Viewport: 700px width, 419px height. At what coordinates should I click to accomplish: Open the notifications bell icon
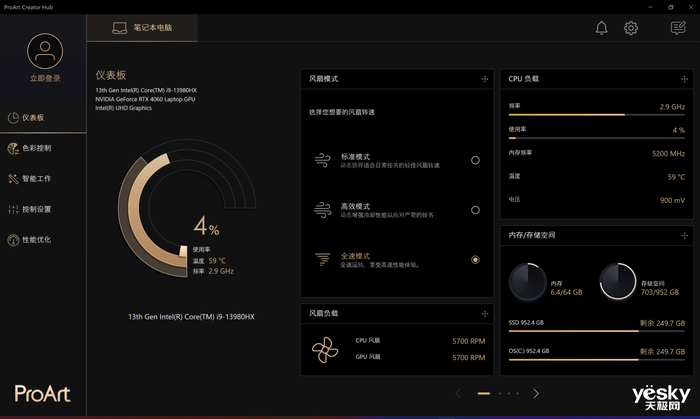[x=601, y=28]
